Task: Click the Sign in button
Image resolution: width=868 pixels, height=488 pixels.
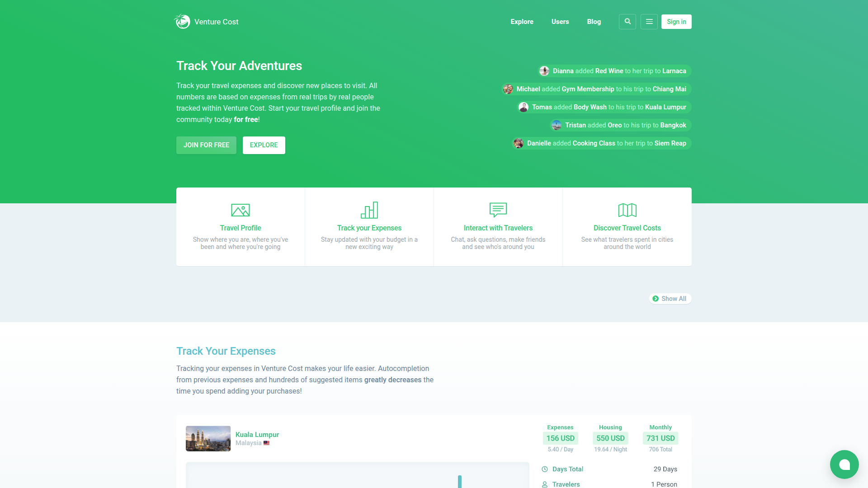Action: [676, 22]
